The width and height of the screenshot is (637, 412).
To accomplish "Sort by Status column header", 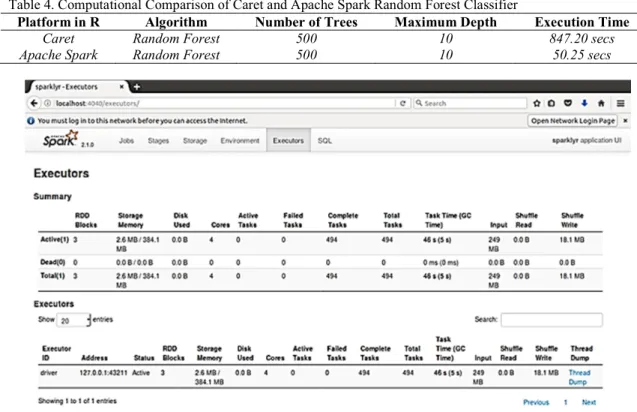I will [x=144, y=358].
